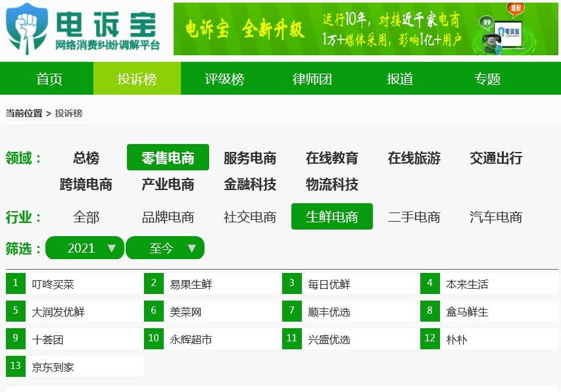Choose the 在线教育 domain filter
Image resolution: width=561 pixels, height=392 pixels.
[x=332, y=157]
